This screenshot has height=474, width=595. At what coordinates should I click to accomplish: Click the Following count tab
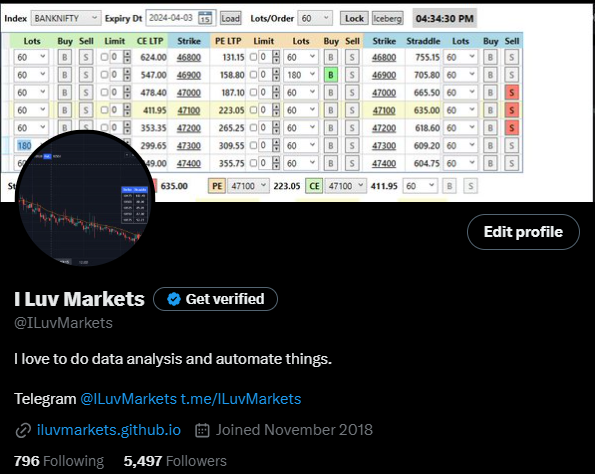pos(59,461)
